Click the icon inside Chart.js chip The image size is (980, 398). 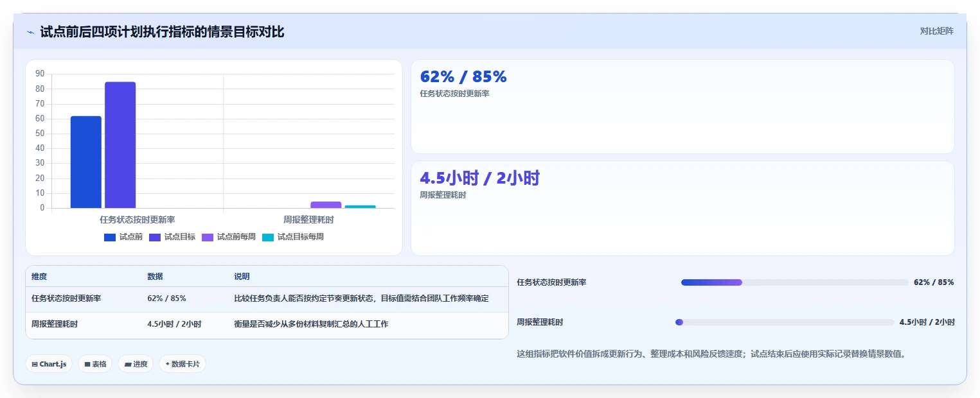pyautogui.click(x=35, y=364)
